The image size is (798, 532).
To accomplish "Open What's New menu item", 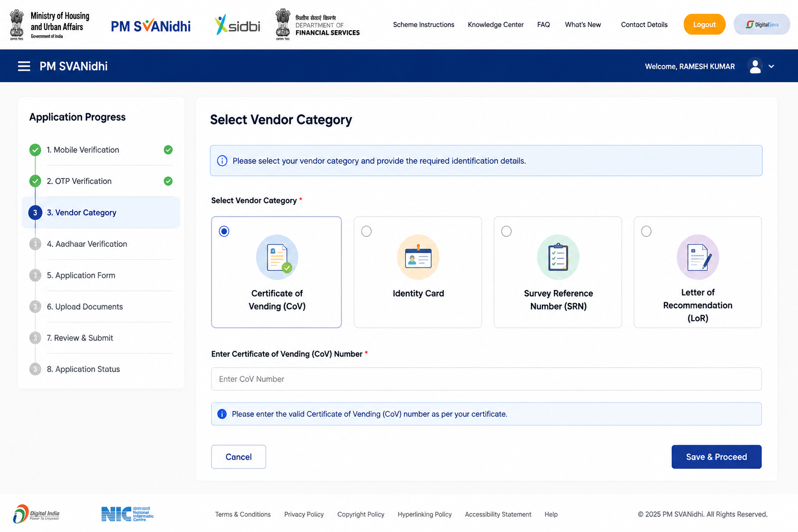I will point(583,24).
